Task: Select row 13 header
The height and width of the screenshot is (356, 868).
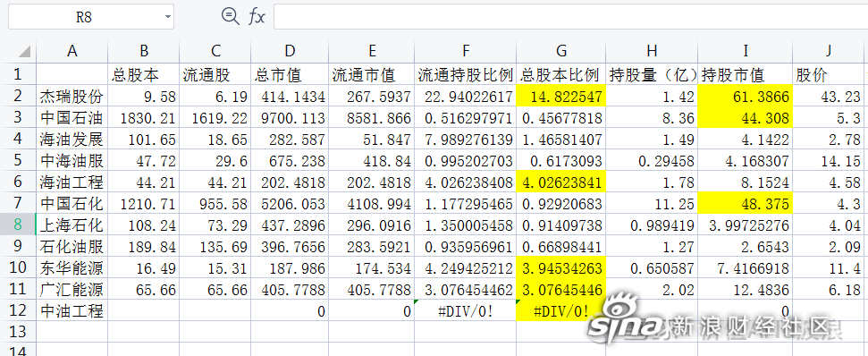Action: [18, 332]
